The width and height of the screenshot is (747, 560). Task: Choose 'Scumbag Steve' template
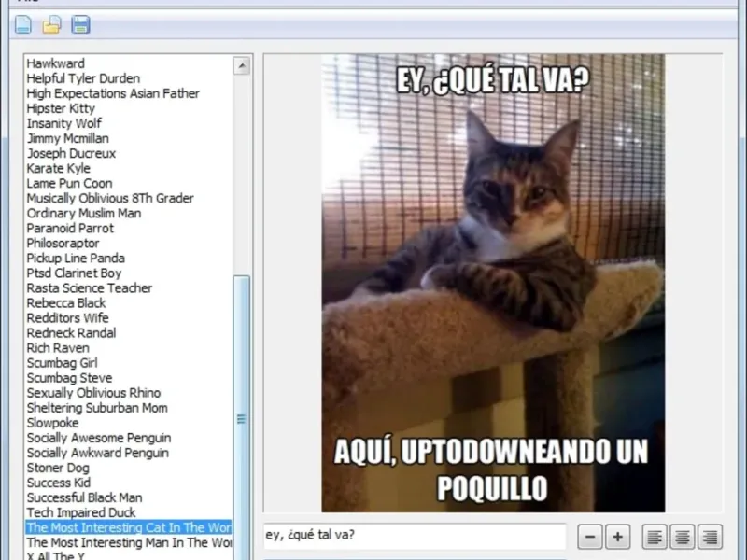click(69, 378)
